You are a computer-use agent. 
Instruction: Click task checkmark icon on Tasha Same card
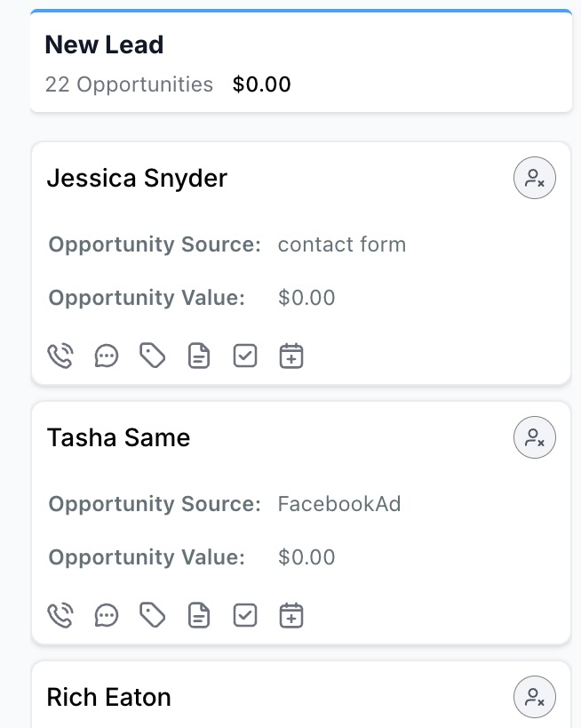[x=245, y=614]
